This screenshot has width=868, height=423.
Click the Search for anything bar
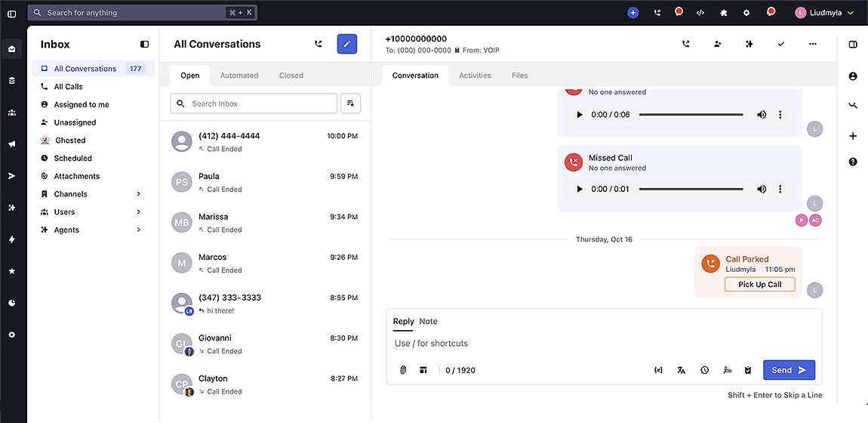142,13
